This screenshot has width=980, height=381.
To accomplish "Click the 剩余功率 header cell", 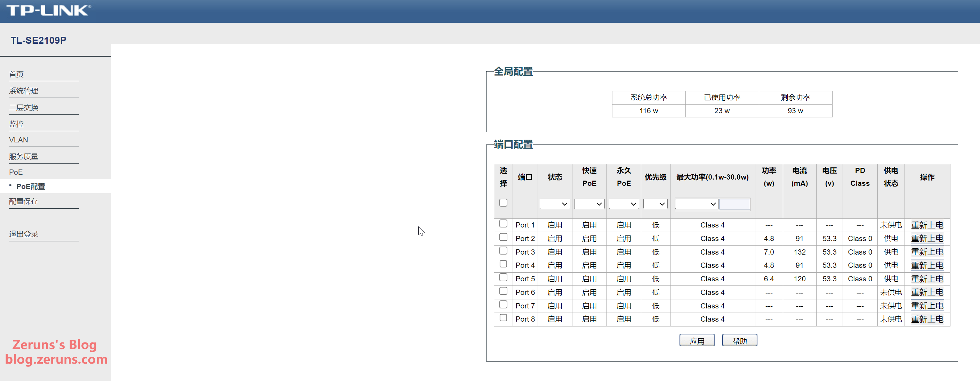I will point(795,98).
